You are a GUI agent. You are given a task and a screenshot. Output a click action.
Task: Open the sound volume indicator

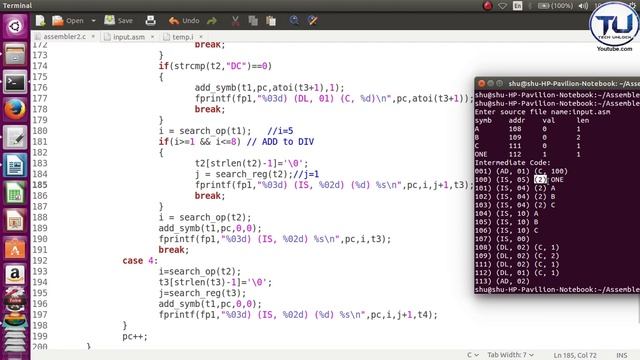coord(583,6)
